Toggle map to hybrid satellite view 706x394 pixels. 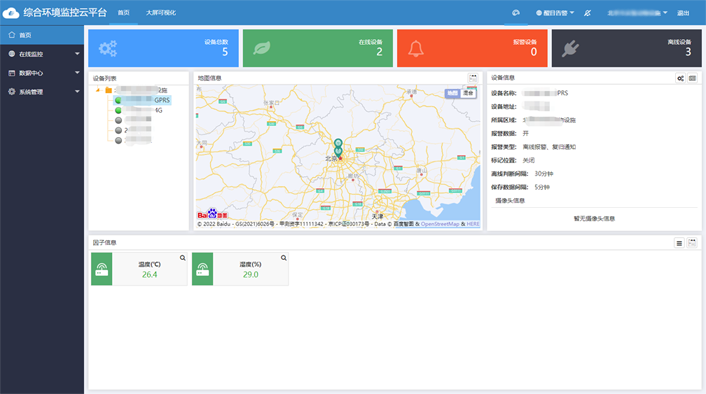click(468, 93)
